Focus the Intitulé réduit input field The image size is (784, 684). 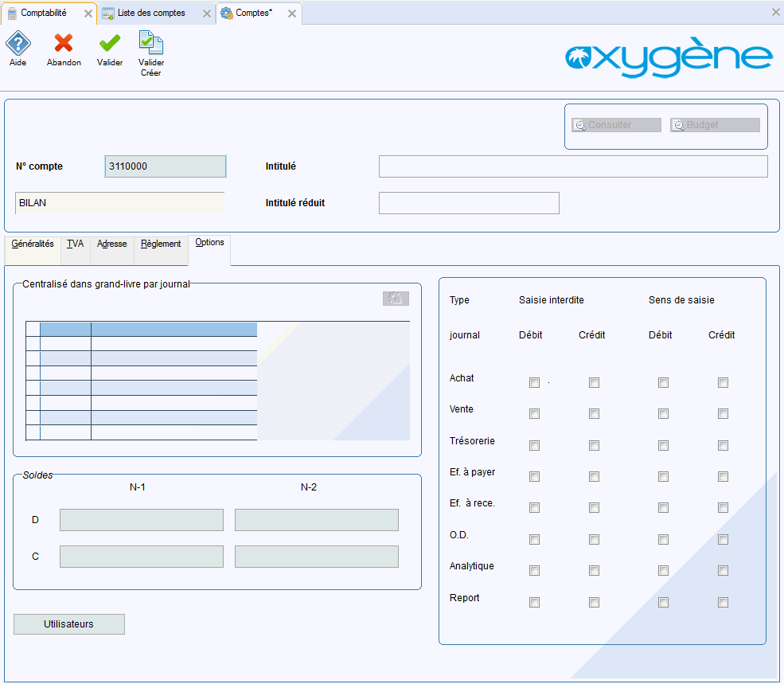(x=469, y=203)
